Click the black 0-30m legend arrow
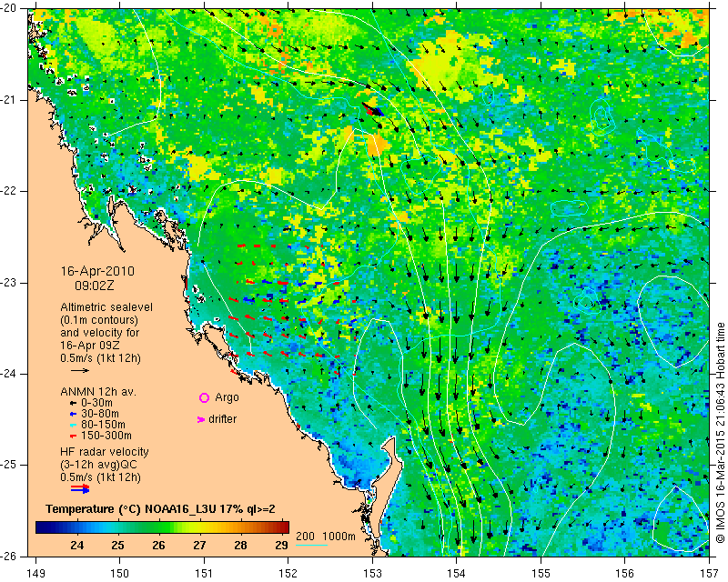 coord(73,404)
